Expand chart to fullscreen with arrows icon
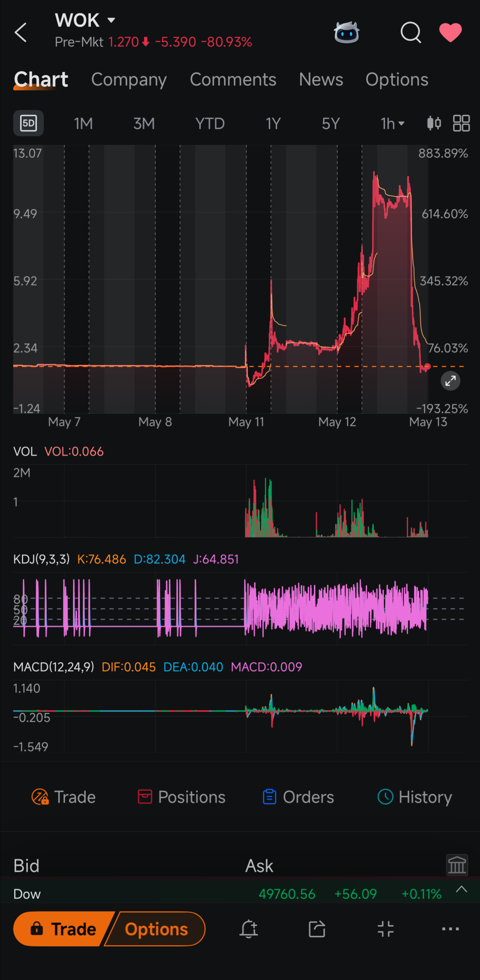The height and width of the screenshot is (980, 480). [450, 380]
